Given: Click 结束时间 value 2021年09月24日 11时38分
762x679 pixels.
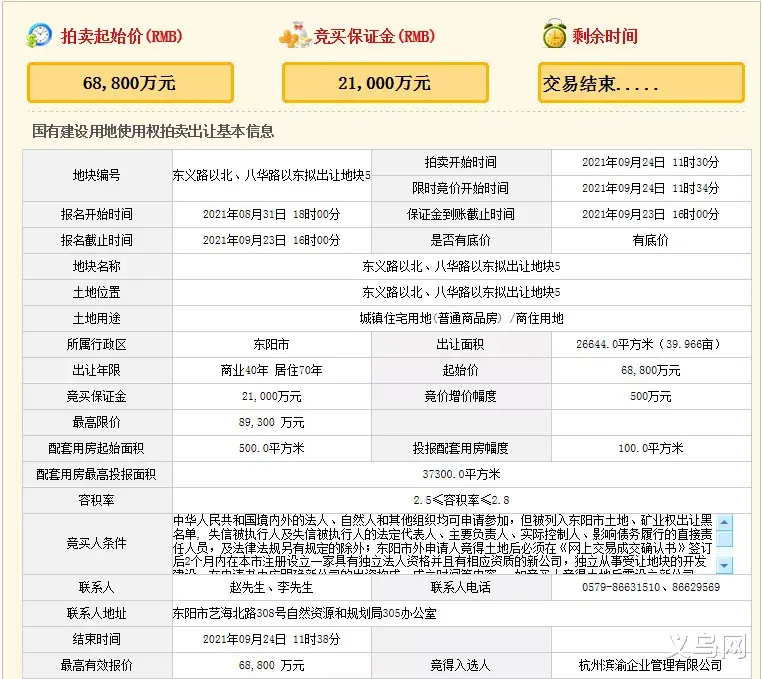Looking at the screenshot, I should [271, 640].
